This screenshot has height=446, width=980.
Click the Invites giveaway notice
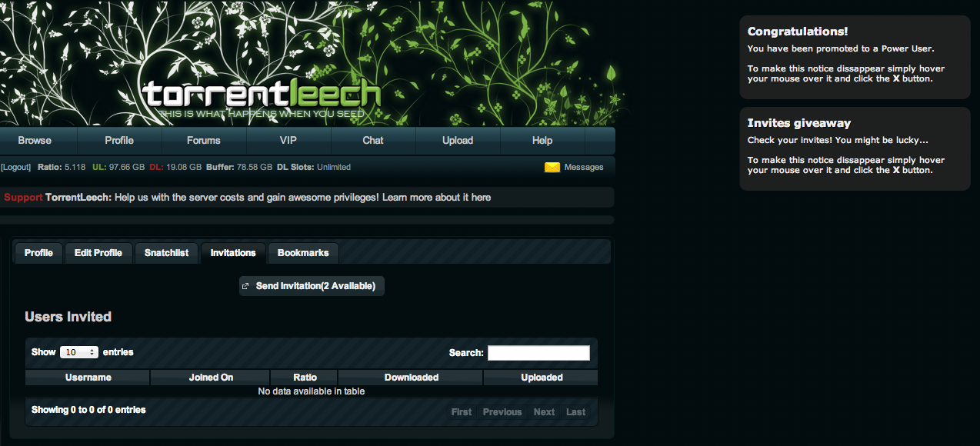pyautogui.click(x=855, y=148)
